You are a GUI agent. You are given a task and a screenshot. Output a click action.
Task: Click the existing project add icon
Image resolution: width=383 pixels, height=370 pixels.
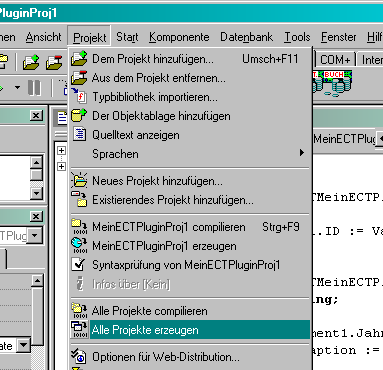tap(79, 200)
